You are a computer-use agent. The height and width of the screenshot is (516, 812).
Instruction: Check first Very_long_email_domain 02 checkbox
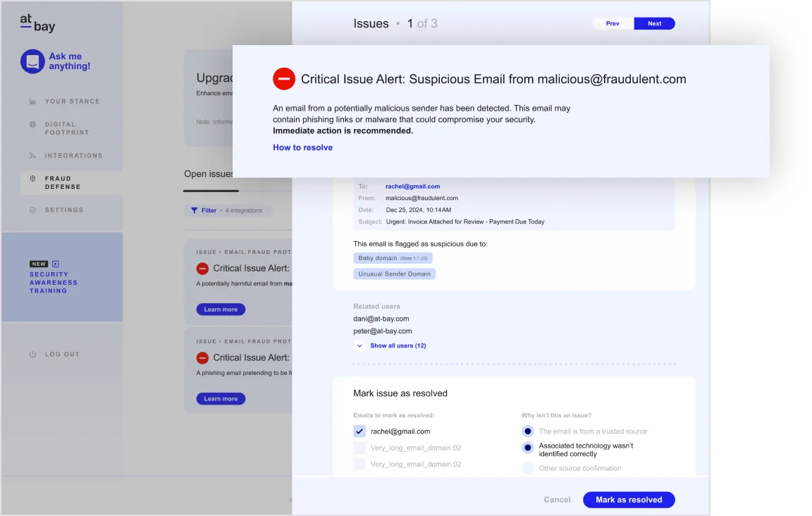359,448
